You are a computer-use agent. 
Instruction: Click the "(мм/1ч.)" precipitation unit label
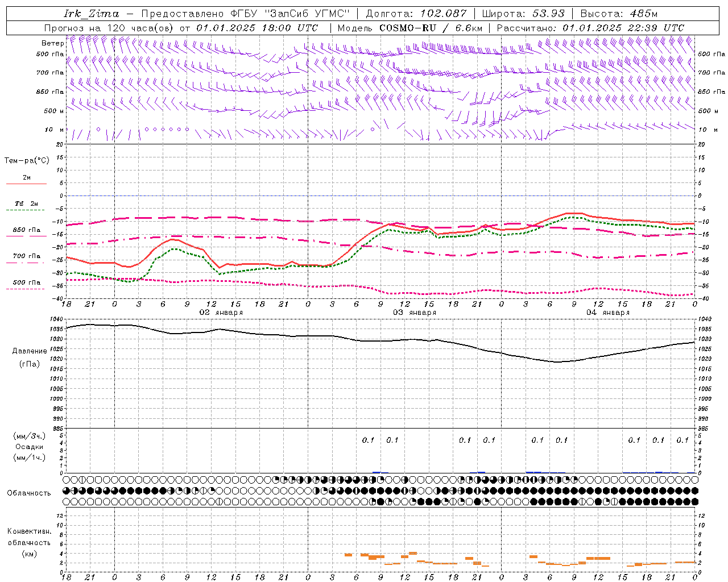coord(30,458)
